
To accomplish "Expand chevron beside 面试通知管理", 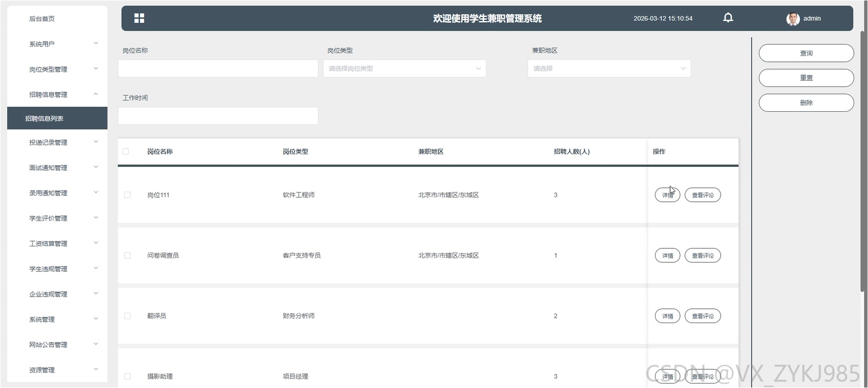I will click(x=95, y=167).
